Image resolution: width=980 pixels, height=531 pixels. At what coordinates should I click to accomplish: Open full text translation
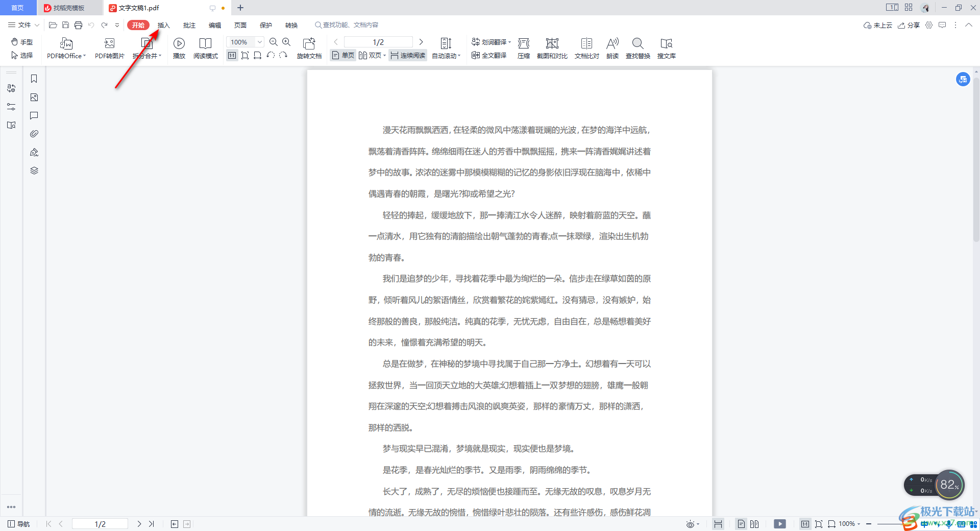click(489, 55)
